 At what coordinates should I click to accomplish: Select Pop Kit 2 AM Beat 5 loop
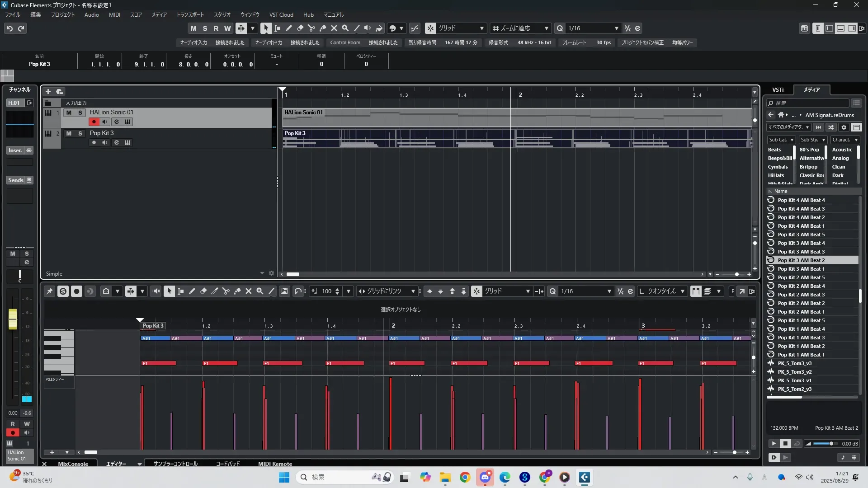click(x=801, y=277)
